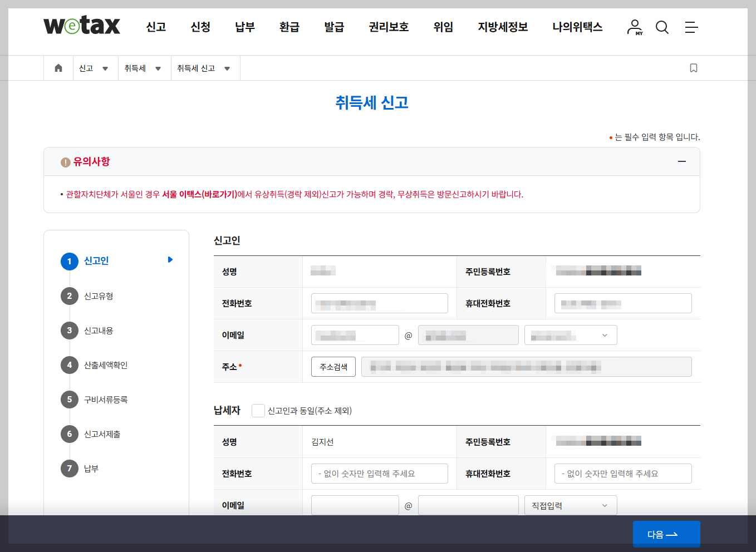Click the 다음 next button

click(x=666, y=534)
